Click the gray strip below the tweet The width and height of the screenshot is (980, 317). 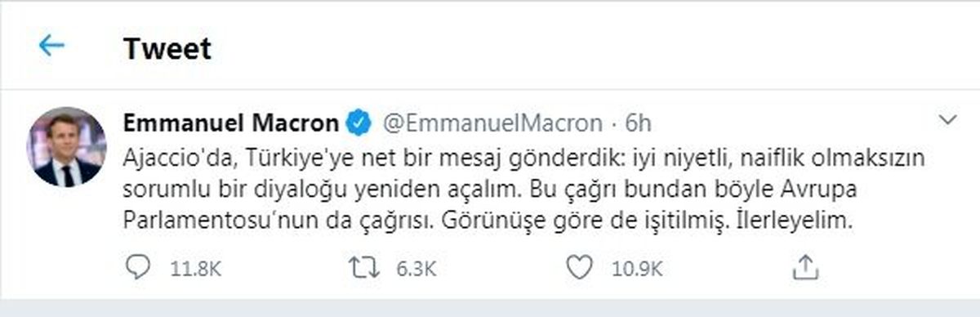(490, 308)
